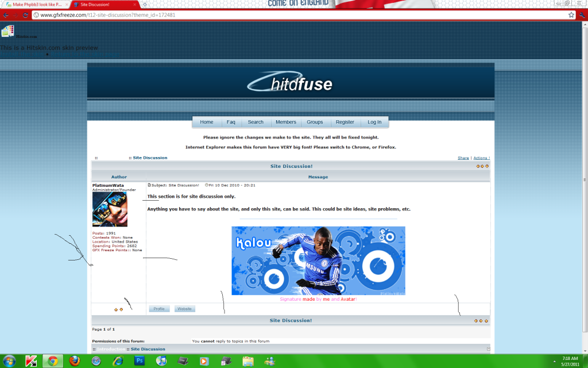Click the middle arrow in the bottom Site Discussion! bar
The image size is (588, 368).
coord(481,321)
